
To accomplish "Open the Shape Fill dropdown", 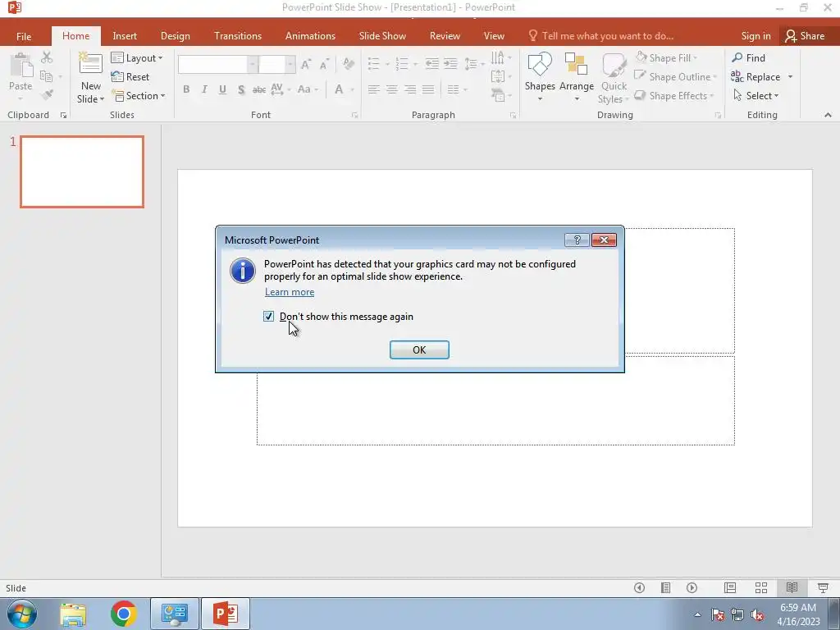I will pos(667,58).
